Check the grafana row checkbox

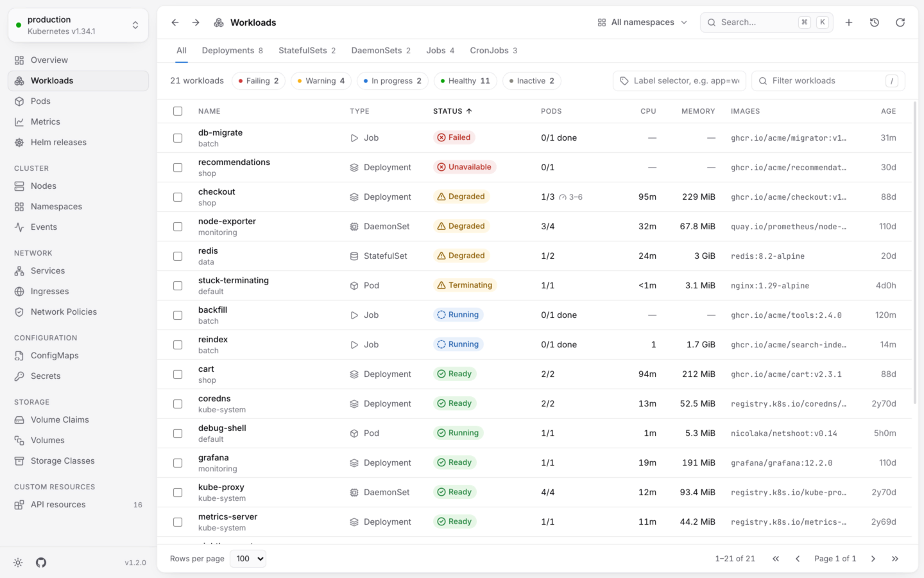pyautogui.click(x=178, y=463)
